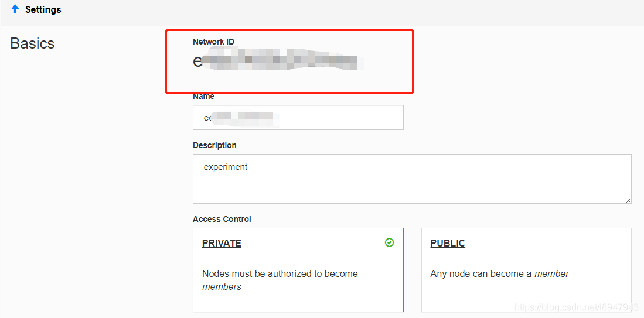Select the PUBLIC access control option

526,269
